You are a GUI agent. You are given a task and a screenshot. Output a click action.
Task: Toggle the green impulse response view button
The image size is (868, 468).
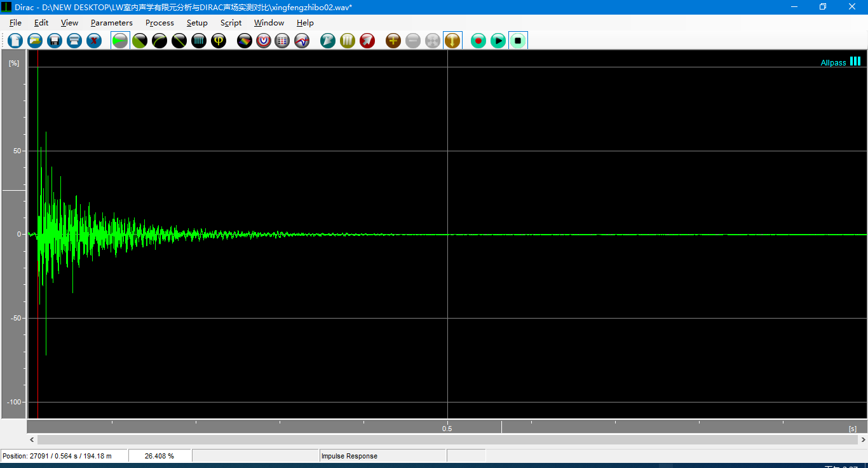click(120, 41)
